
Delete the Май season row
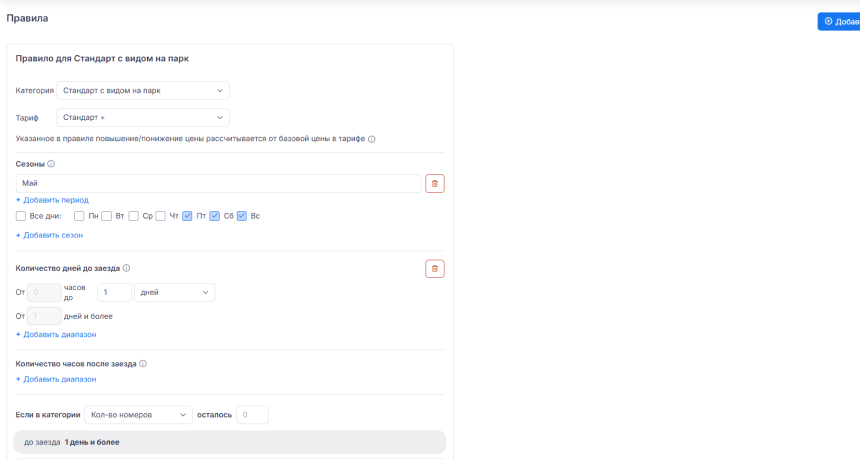(434, 184)
